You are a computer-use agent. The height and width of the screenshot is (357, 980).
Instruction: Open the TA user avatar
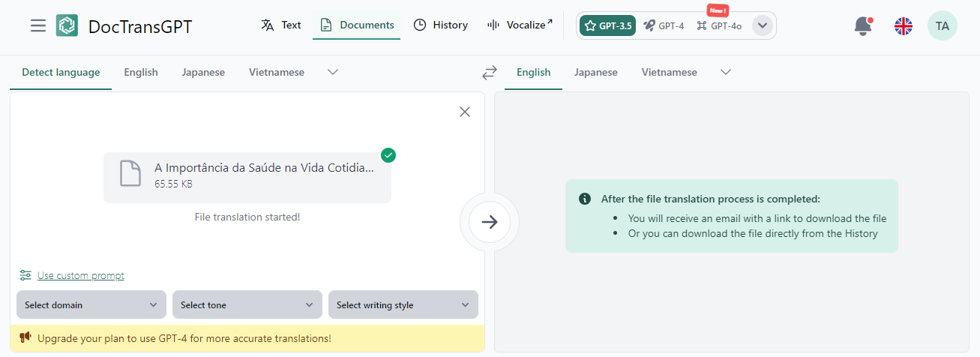(943, 26)
